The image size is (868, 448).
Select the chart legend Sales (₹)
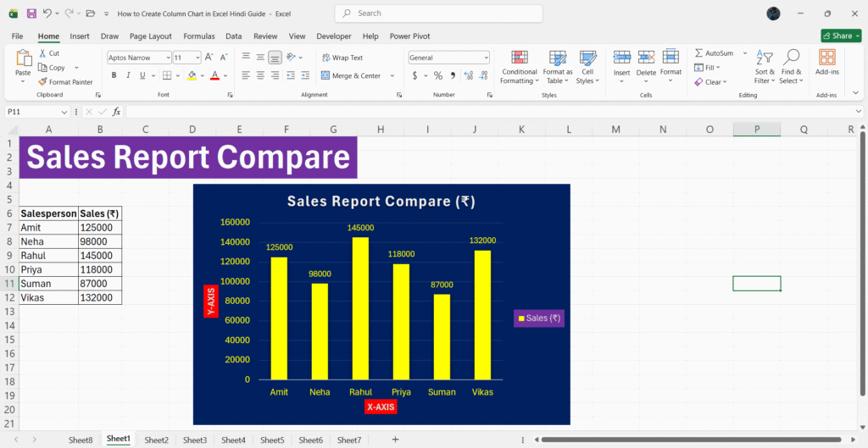click(539, 318)
